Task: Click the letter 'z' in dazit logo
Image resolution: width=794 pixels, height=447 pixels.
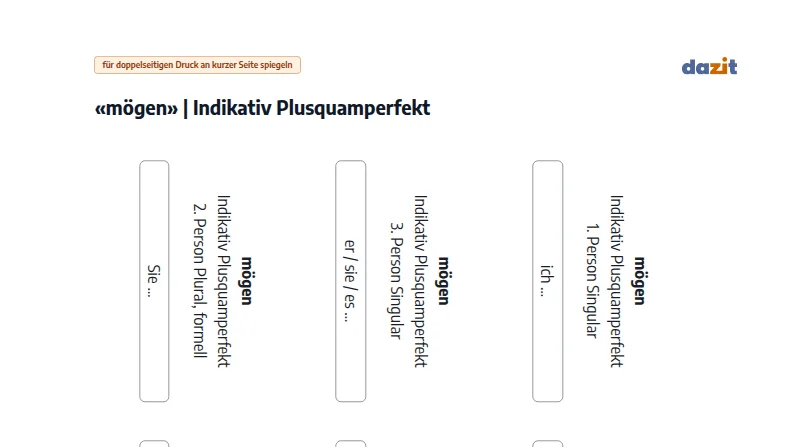Action: click(x=714, y=68)
